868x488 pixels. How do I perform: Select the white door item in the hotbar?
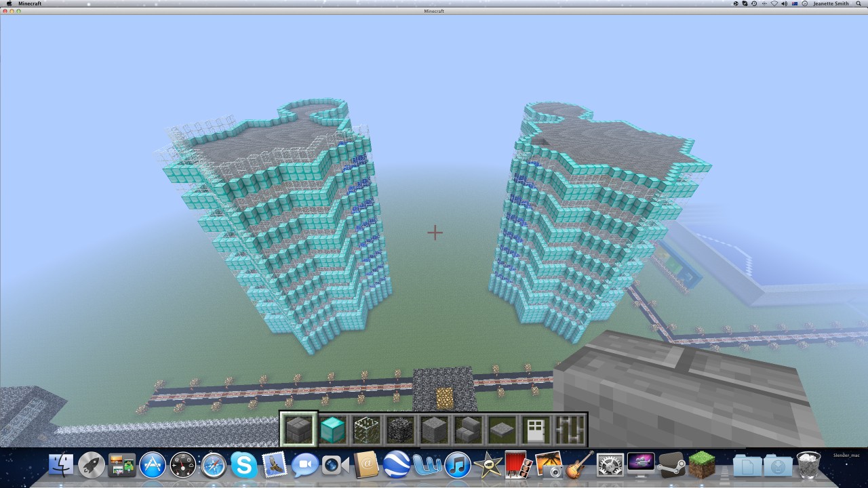click(x=536, y=428)
